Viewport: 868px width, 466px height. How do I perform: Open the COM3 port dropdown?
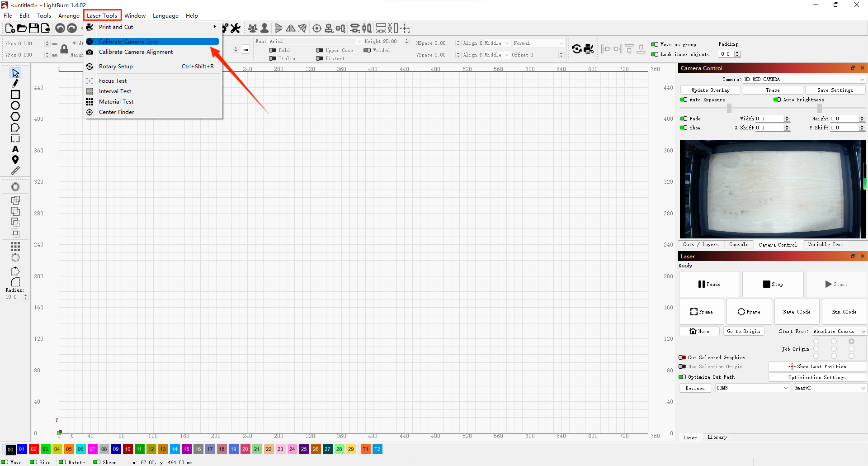[752, 388]
